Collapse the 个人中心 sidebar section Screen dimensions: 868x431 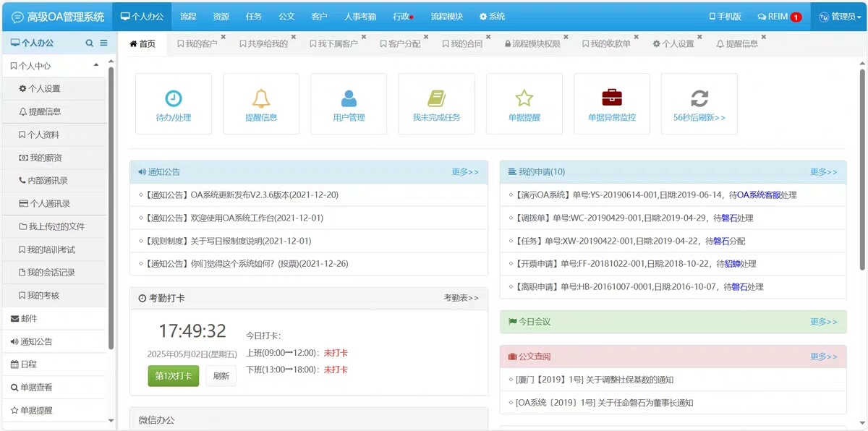point(96,66)
